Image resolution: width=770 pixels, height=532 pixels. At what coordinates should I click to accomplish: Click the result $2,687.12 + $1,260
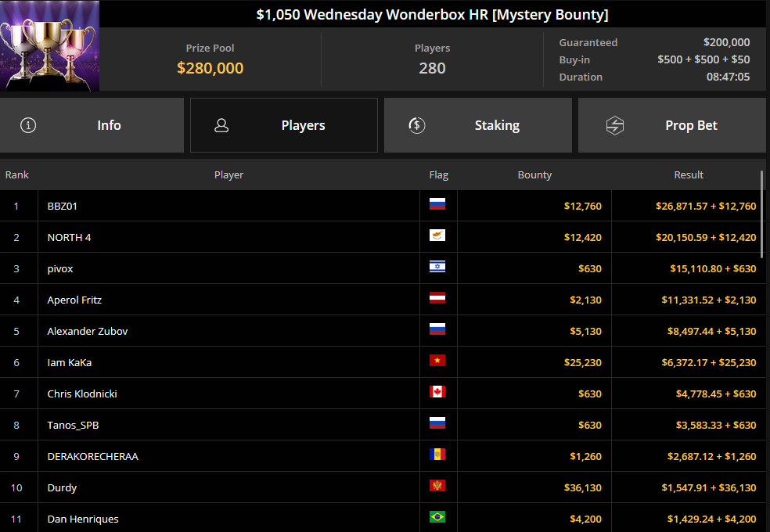(711, 456)
